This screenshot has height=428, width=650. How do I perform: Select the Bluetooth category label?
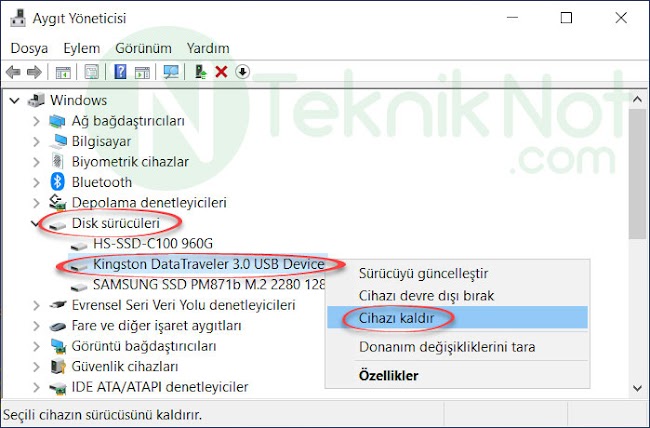click(102, 182)
